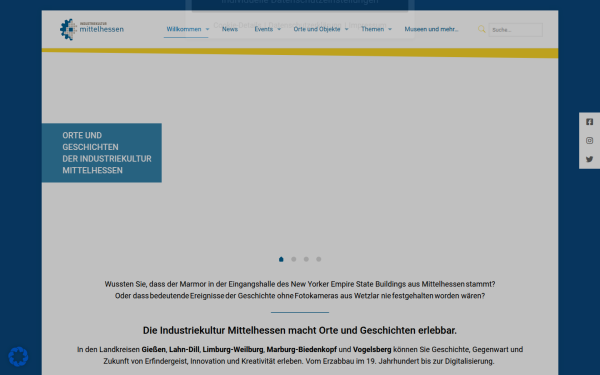Image resolution: width=600 pixels, height=375 pixels.
Task: Click the yellow search magnifier icon
Action: 481,29
